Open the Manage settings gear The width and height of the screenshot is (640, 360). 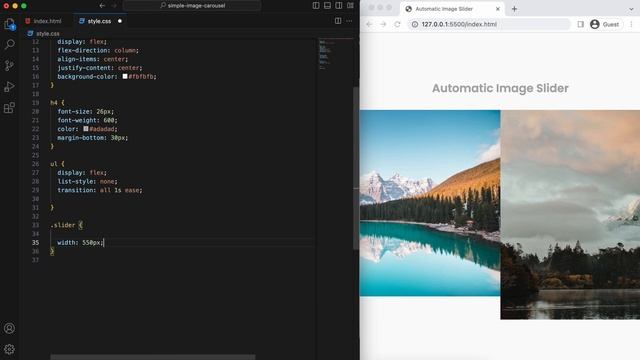click(9, 349)
